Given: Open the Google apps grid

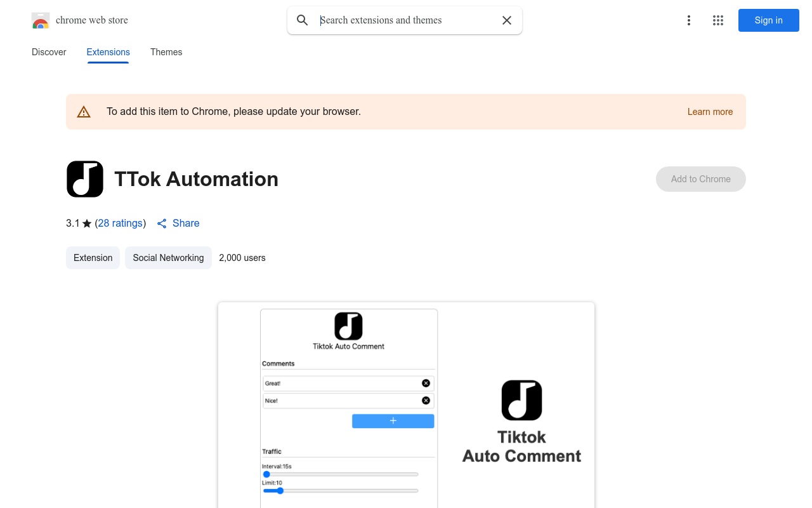Looking at the screenshot, I should [x=718, y=20].
